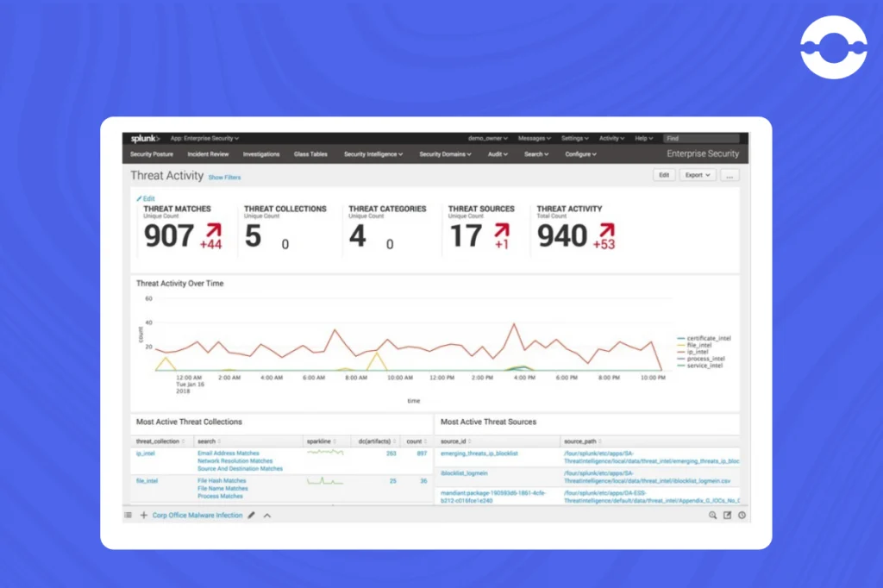The height and width of the screenshot is (588, 883).
Task: Expand the Security Intelligence menu
Action: tap(373, 154)
